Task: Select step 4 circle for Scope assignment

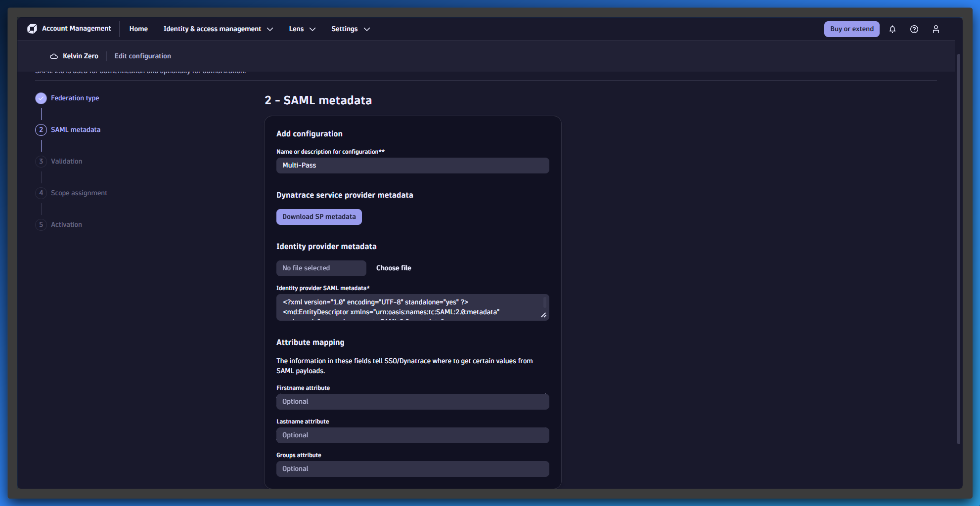Action: [41, 193]
